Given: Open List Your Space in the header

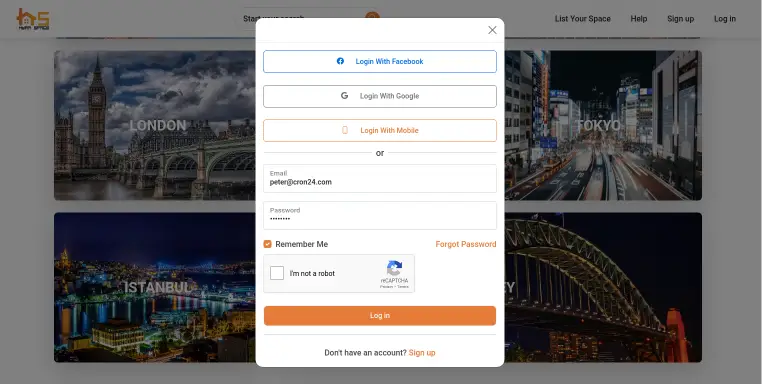Looking at the screenshot, I should 583,19.
